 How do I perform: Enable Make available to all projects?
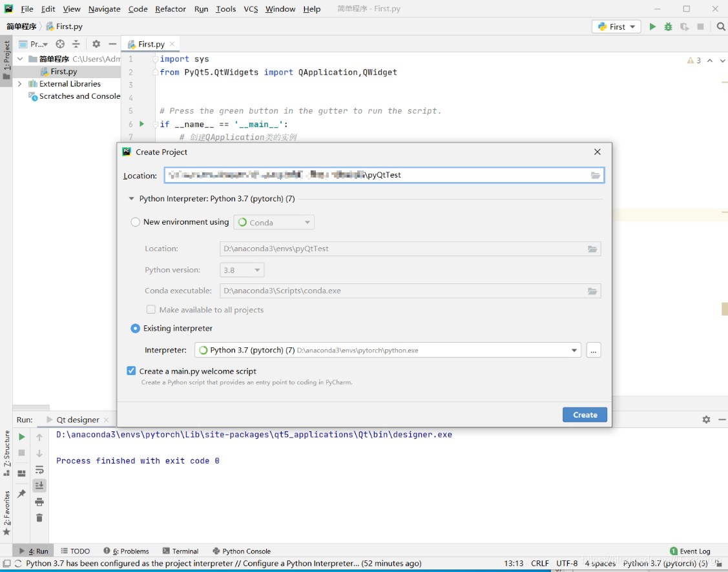pyautogui.click(x=151, y=309)
